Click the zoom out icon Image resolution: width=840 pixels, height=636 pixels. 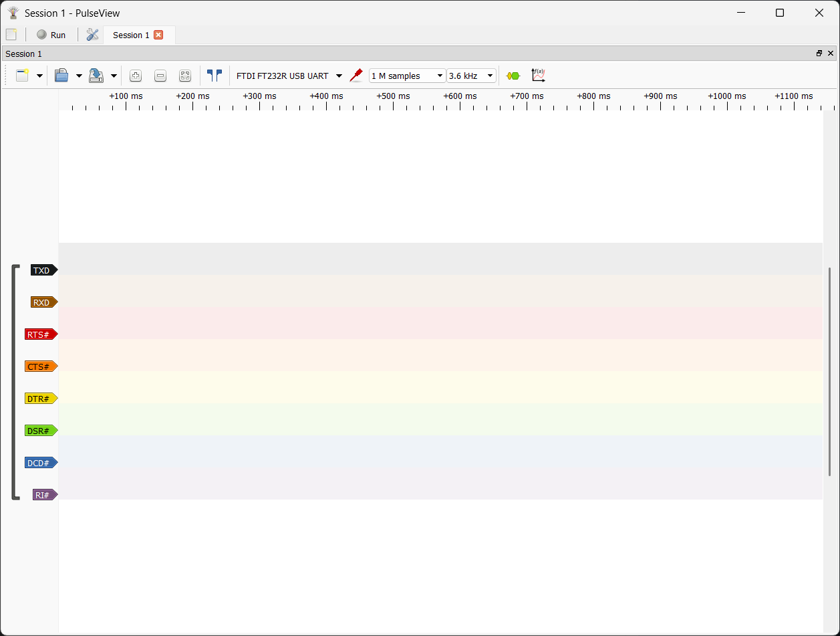point(160,76)
